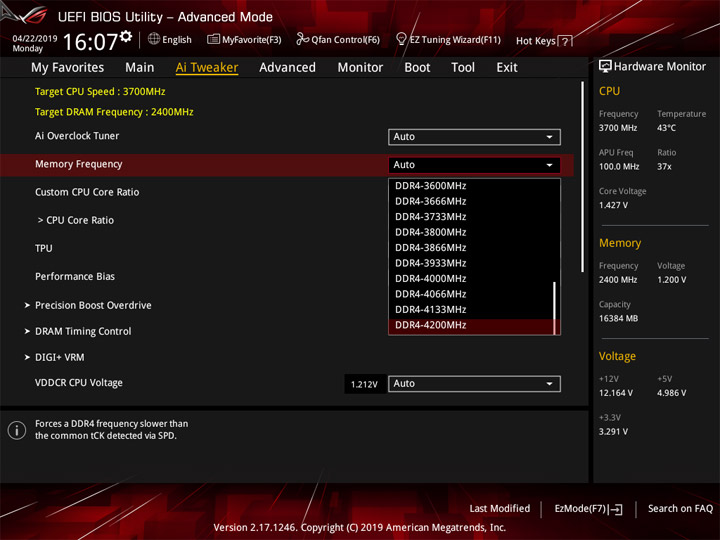
Task: Switch to the Boot tab
Action: [x=417, y=68]
